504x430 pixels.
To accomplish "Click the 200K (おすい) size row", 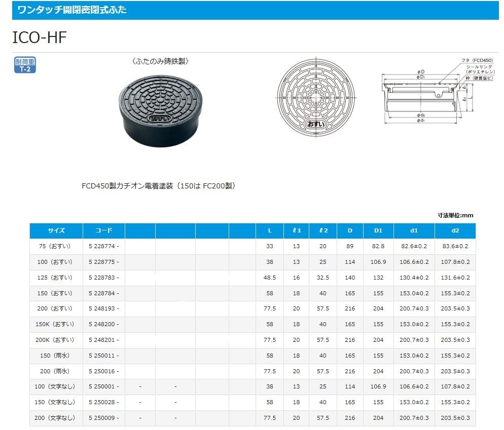I will click(253, 340).
